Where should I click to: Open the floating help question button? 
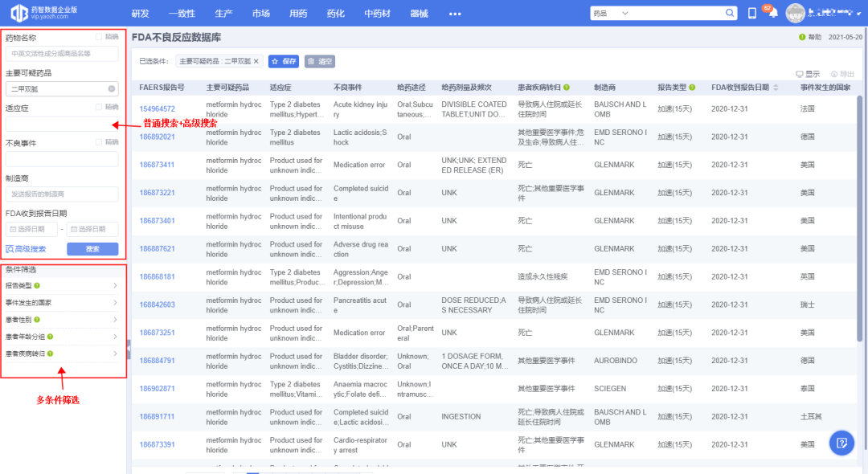tap(841, 443)
